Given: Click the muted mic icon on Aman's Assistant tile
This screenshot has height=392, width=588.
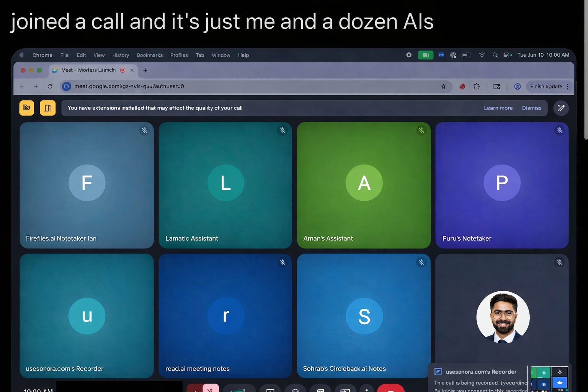Looking at the screenshot, I should (x=421, y=131).
